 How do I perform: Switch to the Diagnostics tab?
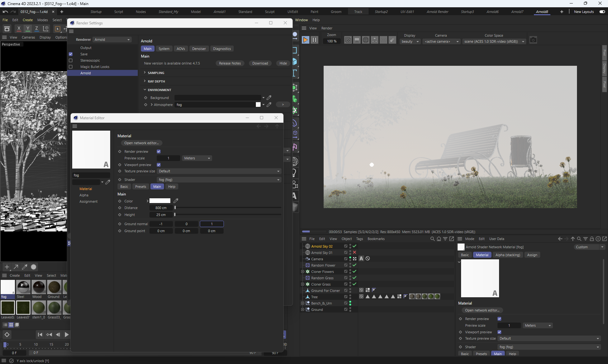(222, 49)
